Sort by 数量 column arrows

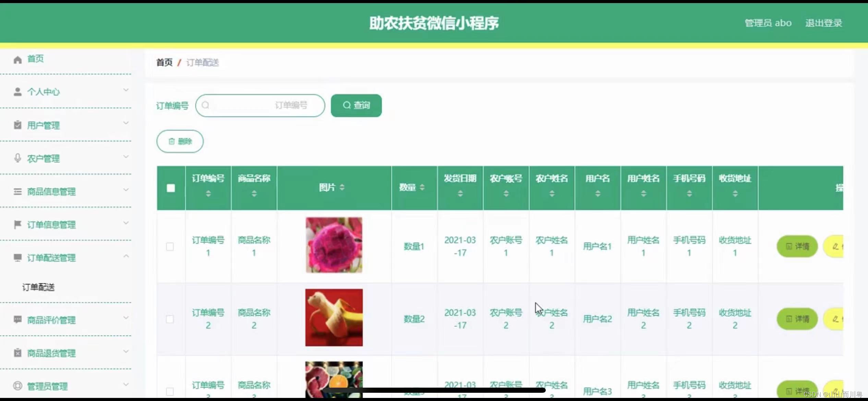click(x=422, y=187)
